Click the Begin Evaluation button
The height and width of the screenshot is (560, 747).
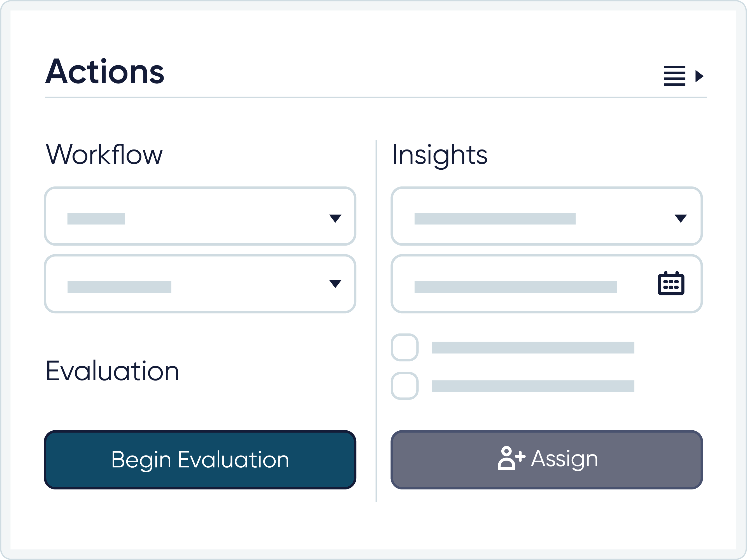tap(200, 460)
